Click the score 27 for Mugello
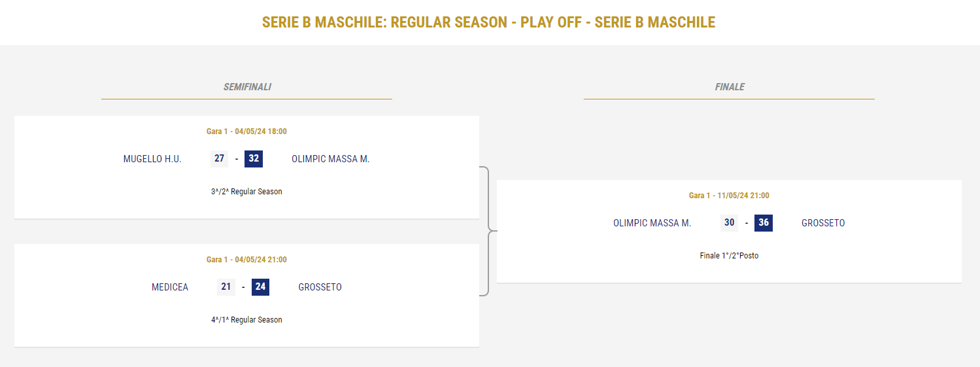The height and width of the screenshot is (367, 980). click(220, 159)
